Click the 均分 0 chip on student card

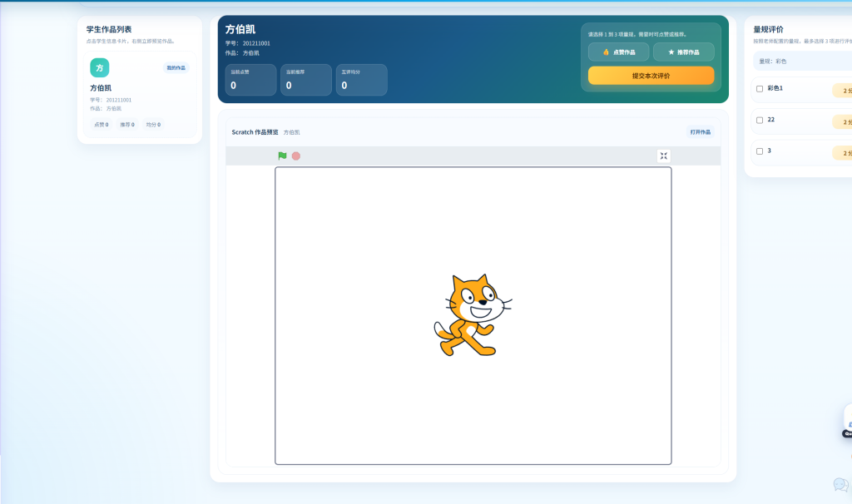click(153, 125)
